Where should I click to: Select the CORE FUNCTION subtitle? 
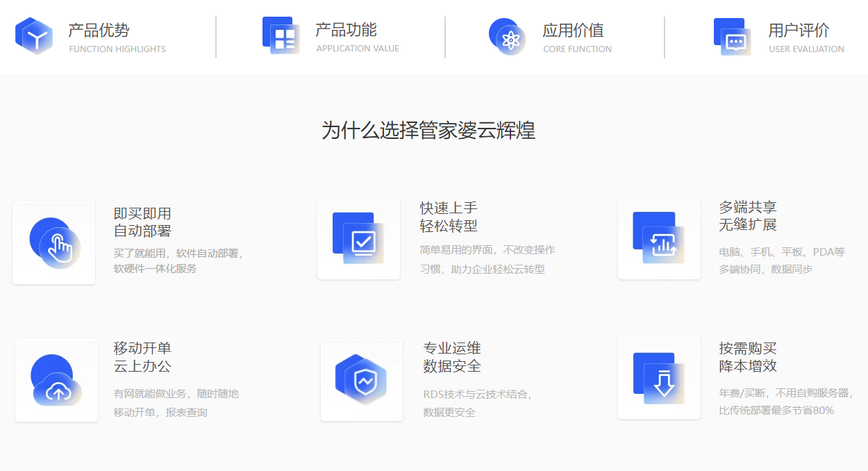pos(578,49)
